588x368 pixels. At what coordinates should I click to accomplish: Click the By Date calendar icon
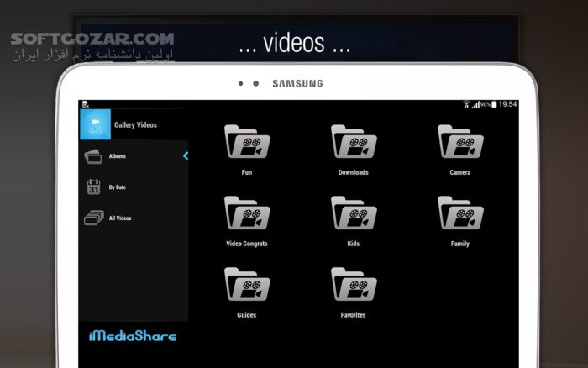click(x=93, y=187)
